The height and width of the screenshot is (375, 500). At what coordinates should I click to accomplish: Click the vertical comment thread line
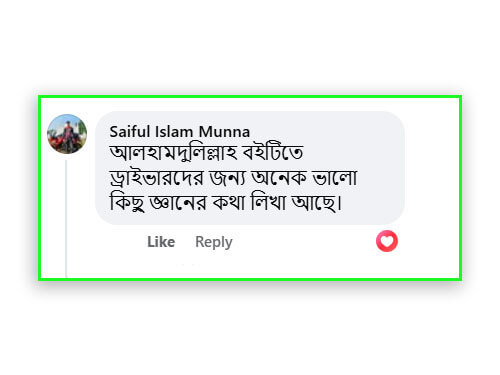tap(66, 218)
